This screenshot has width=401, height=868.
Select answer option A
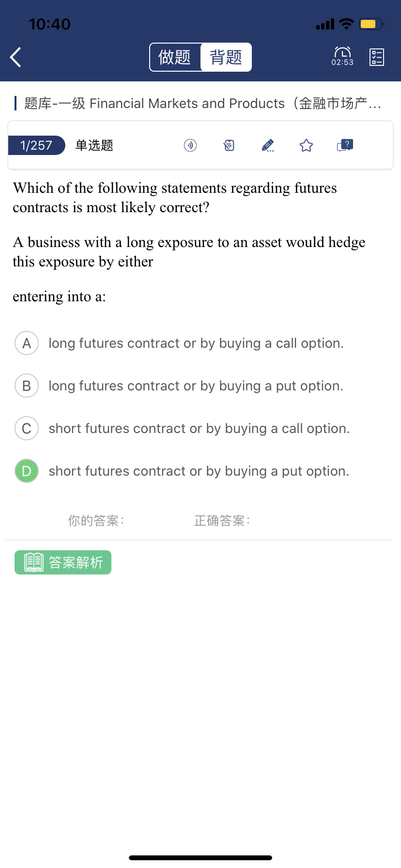pos(27,343)
